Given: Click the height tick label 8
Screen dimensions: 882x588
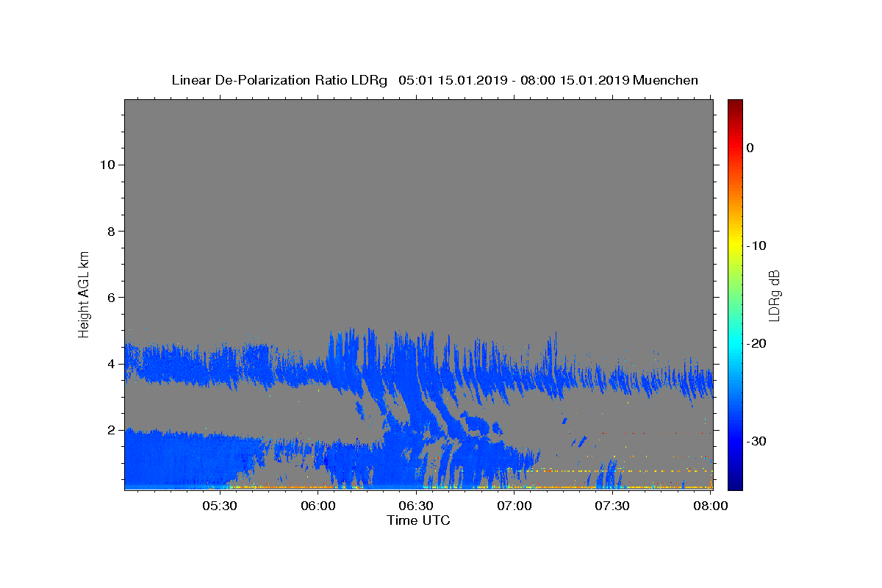Looking at the screenshot, I should 110,231.
